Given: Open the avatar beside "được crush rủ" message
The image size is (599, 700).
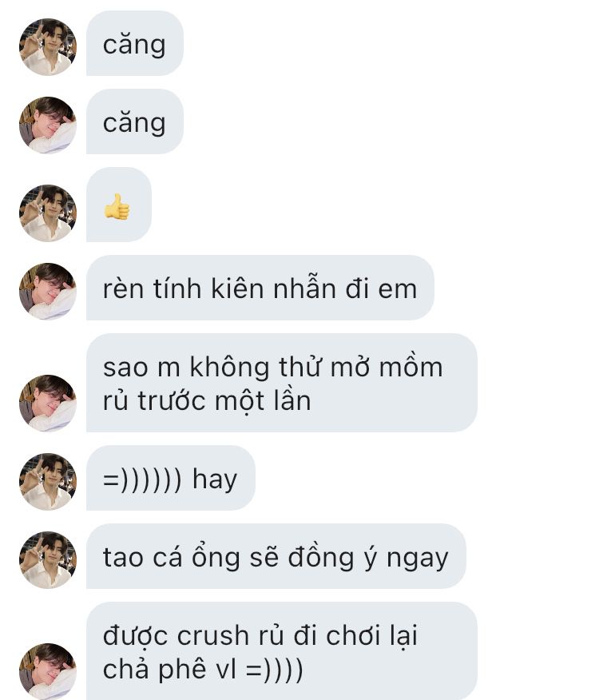Looking at the screenshot, I should pos(48,671).
